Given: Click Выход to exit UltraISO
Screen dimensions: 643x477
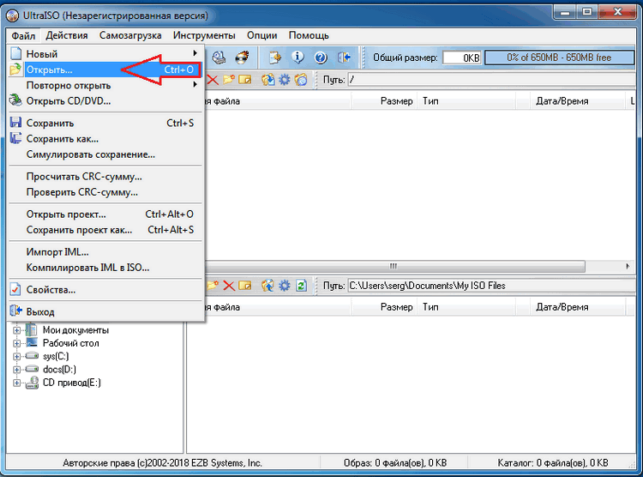Looking at the screenshot, I should click(x=105, y=312).
